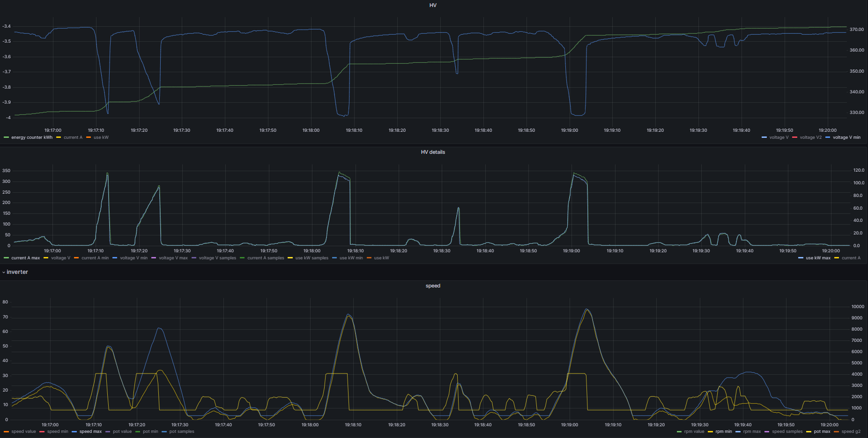
Task: Open the HV panel title menu
Action: [433, 5]
